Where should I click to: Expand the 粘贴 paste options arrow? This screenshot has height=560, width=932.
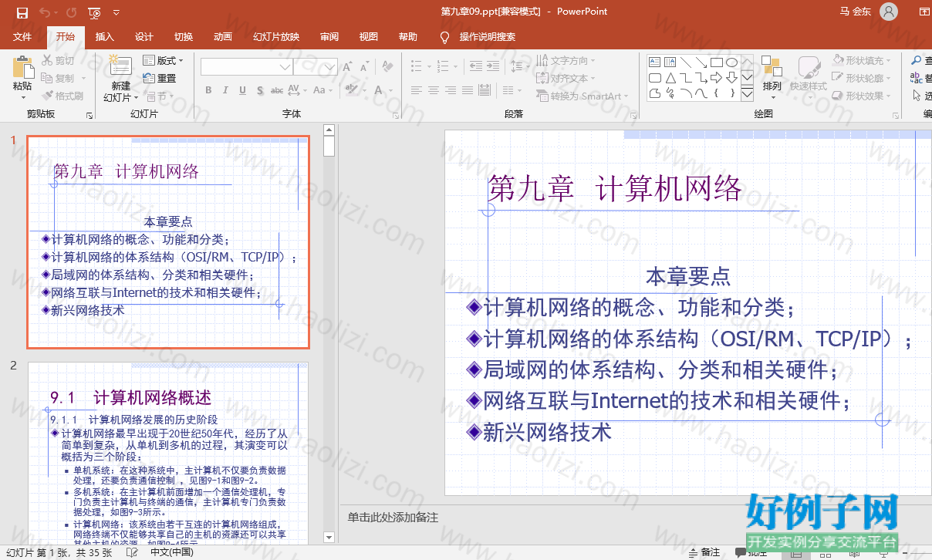click(x=22, y=98)
